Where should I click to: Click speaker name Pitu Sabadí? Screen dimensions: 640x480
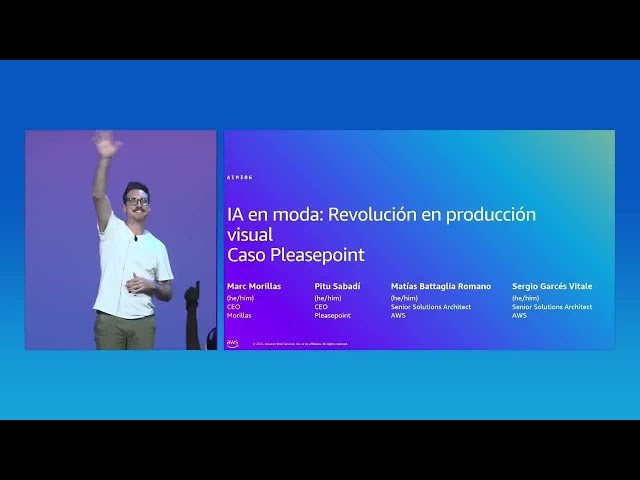click(338, 286)
